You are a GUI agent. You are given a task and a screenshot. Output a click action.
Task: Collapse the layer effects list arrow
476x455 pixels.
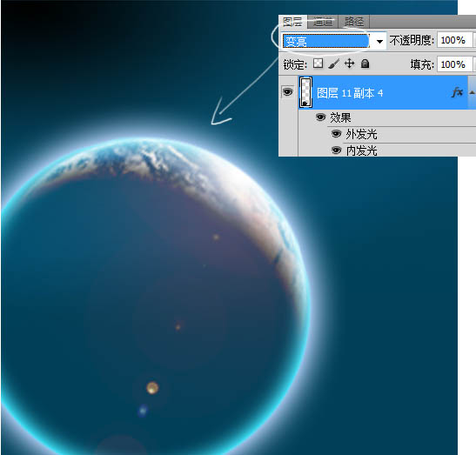pyautogui.click(x=472, y=92)
